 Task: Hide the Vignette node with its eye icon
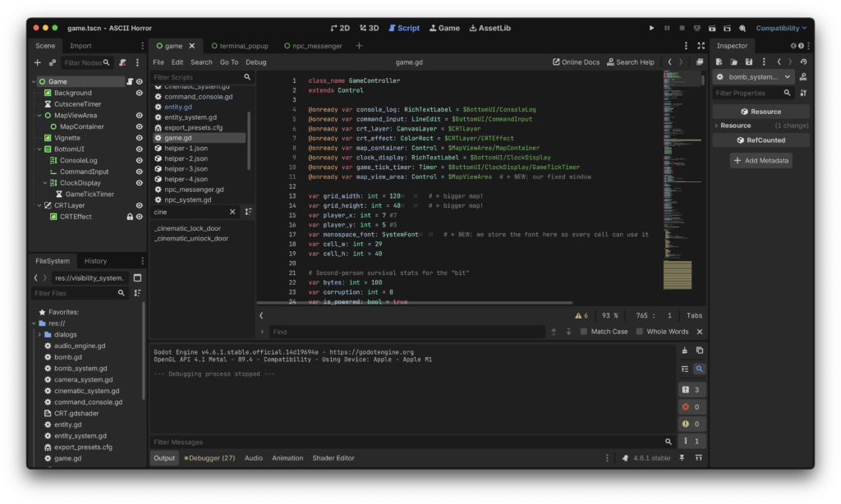[139, 138]
